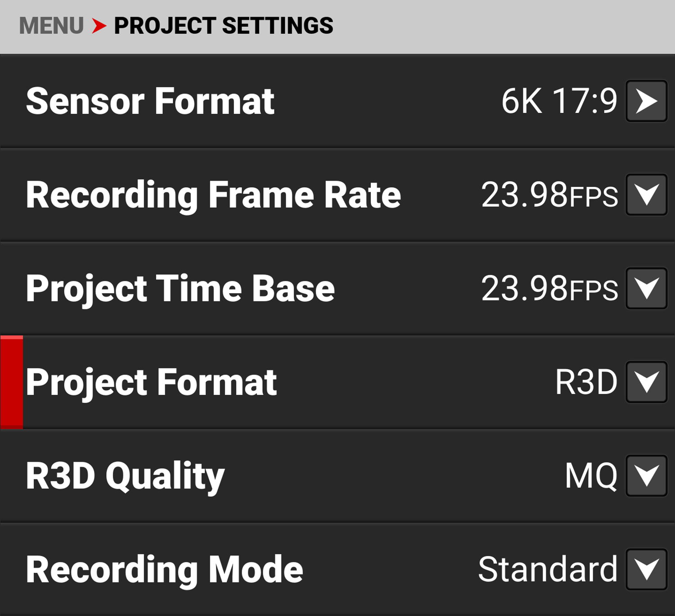Expand the Recording Frame Rate dropdown arrow
The height and width of the screenshot is (616, 675).
[x=646, y=195]
